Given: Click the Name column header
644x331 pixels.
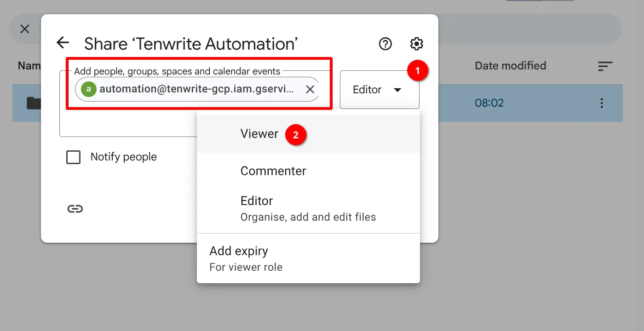Looking at the screenshot, I should point(29,66).
